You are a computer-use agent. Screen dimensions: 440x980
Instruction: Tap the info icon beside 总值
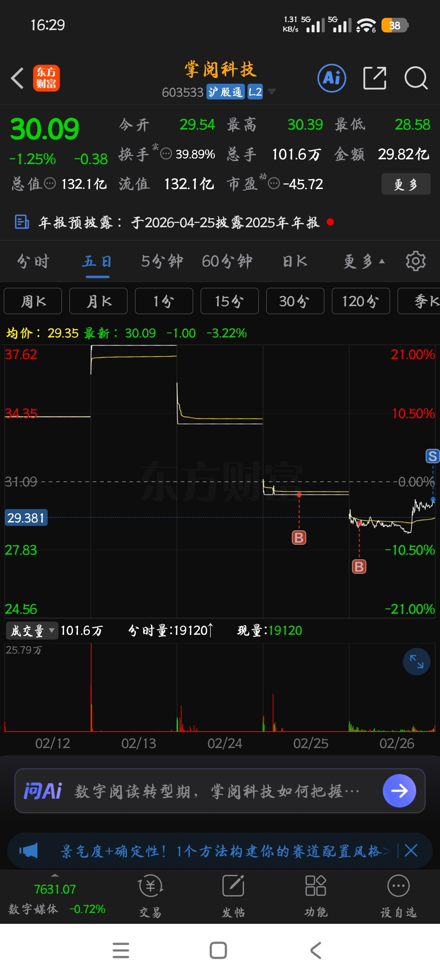[x=50, y=184]
